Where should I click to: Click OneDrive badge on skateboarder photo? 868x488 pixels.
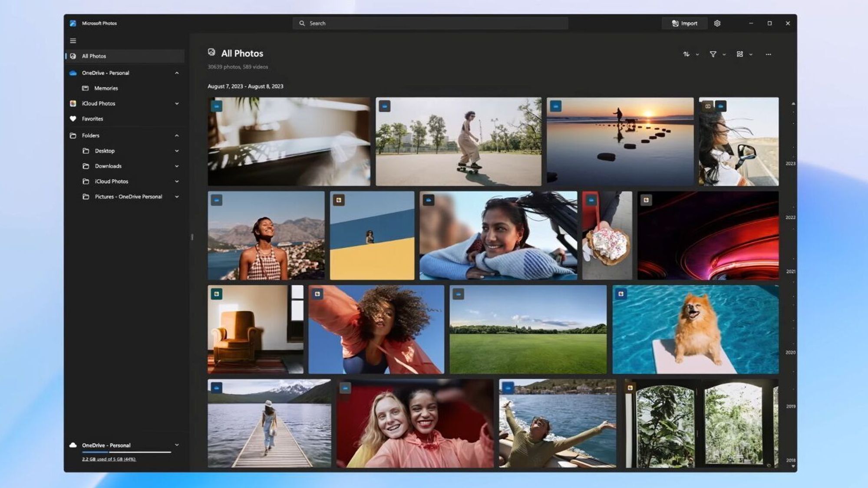pos(384,106)
